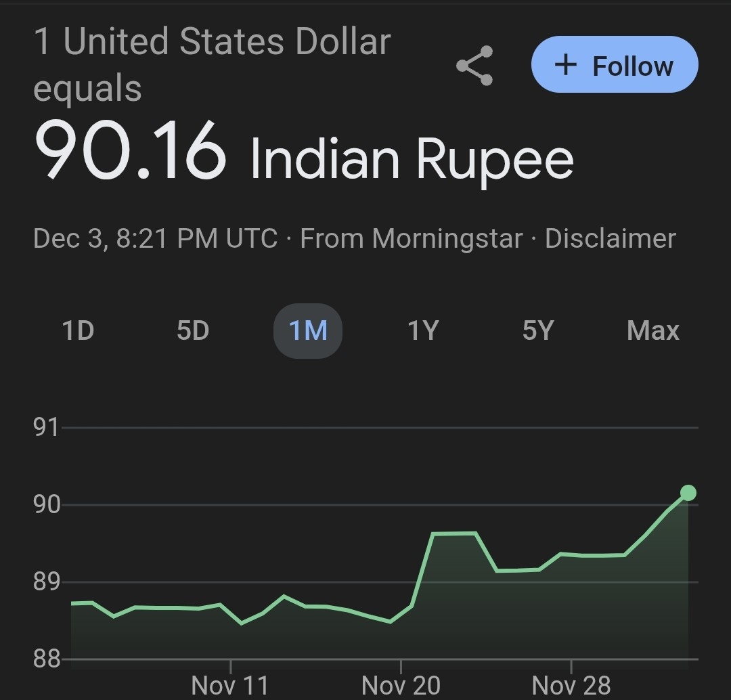Click the green endpoint dot on chart
This screenshot has width=731, height=700.
click(x=688, y=493)
